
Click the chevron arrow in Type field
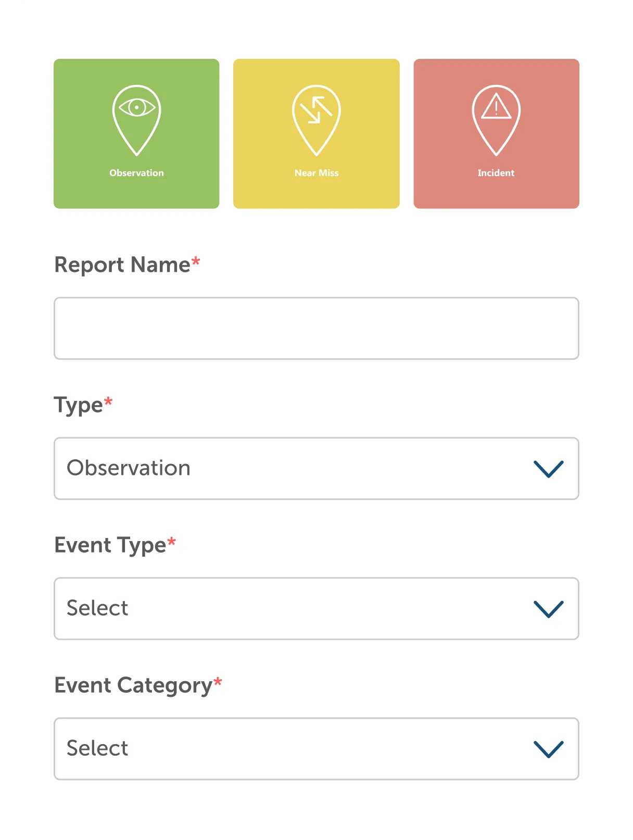click(549, 469)
